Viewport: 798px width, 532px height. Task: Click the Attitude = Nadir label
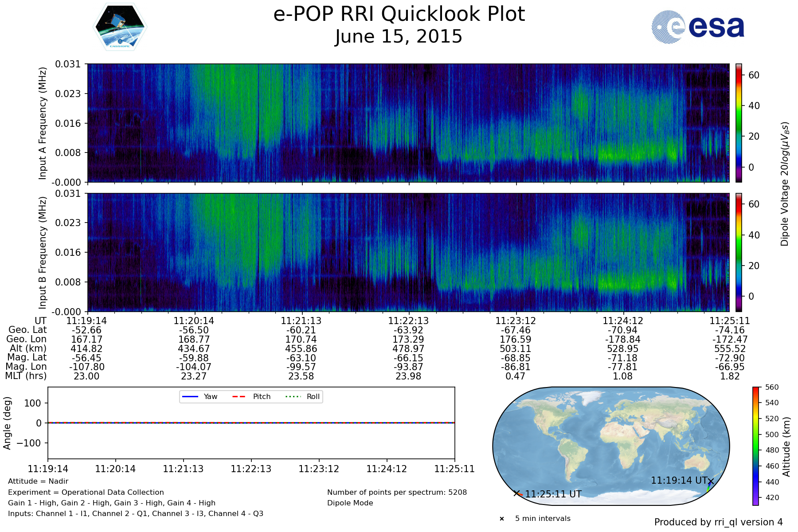38,481
